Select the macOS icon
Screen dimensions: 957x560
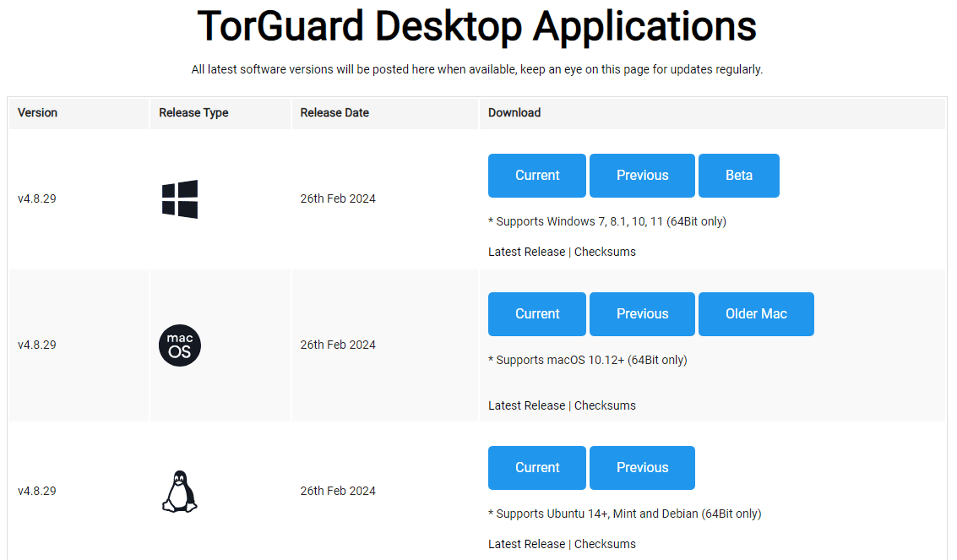[x=179, y=345]
